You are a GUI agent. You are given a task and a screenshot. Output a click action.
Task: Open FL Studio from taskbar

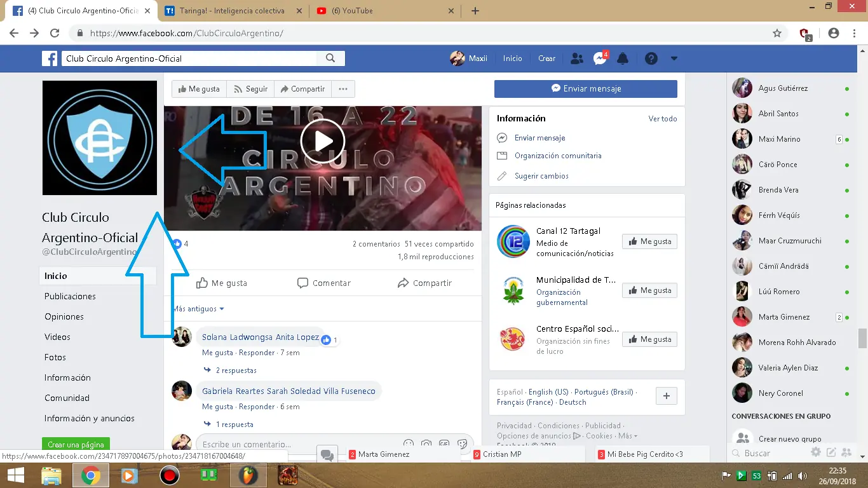pos(248,475)
